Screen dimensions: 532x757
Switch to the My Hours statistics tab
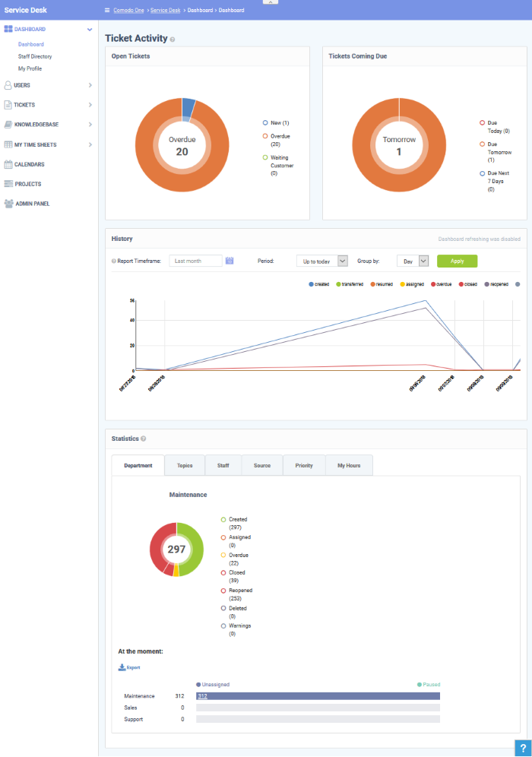coord(349,465)
